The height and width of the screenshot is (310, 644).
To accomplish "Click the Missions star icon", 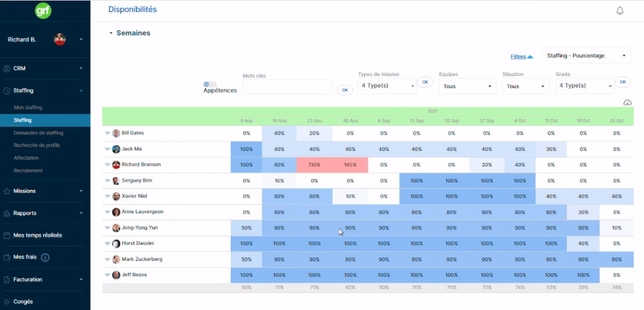I will pos(6,191).
